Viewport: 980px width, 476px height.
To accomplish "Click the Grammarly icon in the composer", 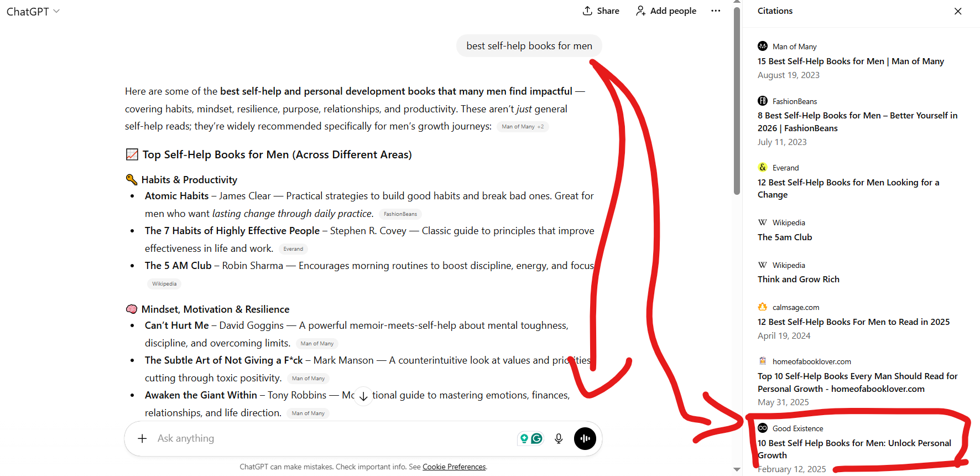I will point(537,438).
